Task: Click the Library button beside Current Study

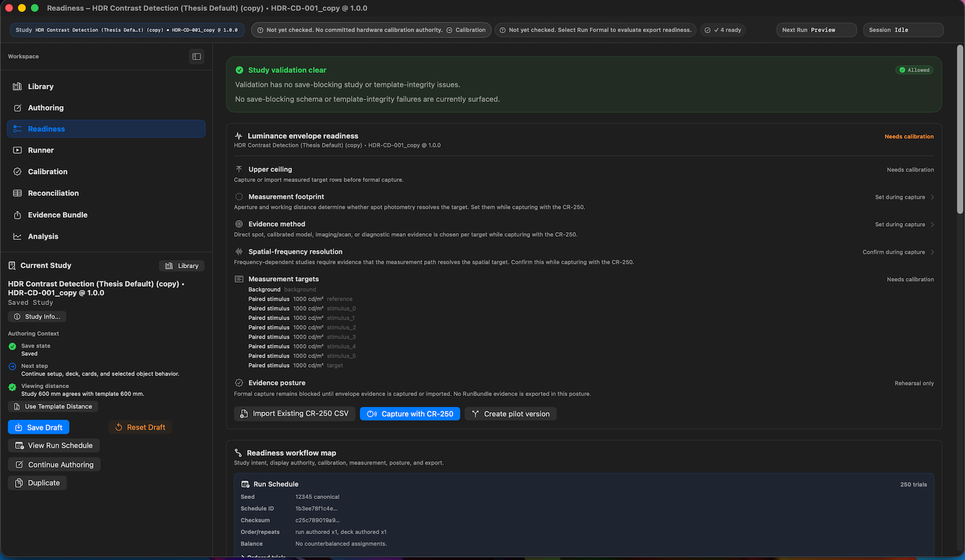Action: coord(182,266)
